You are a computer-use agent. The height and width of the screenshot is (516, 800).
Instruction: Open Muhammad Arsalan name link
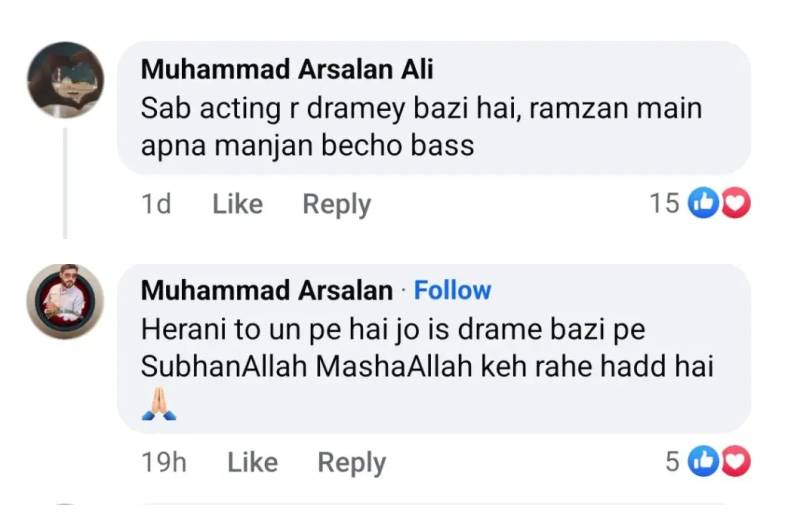[267, 290]
